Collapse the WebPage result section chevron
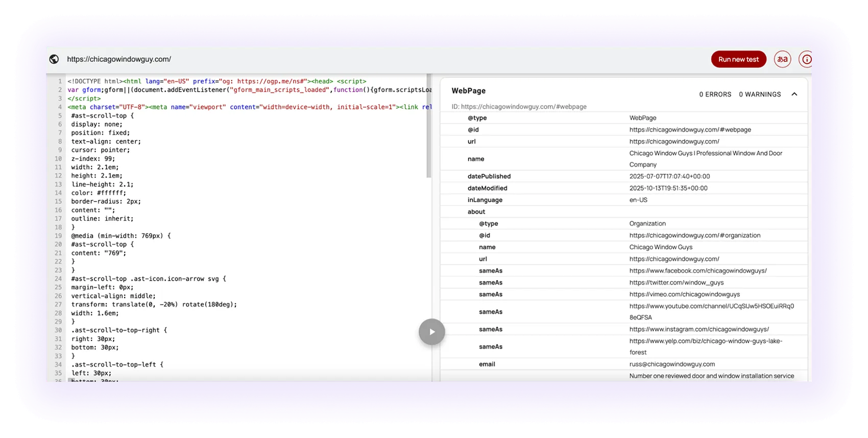868x438 pixels. click(794, 94)
